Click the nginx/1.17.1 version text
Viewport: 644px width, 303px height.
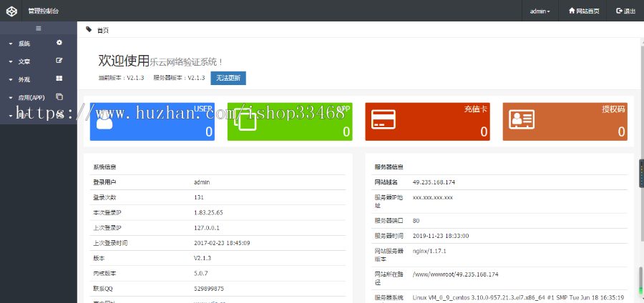click(429, 251)
